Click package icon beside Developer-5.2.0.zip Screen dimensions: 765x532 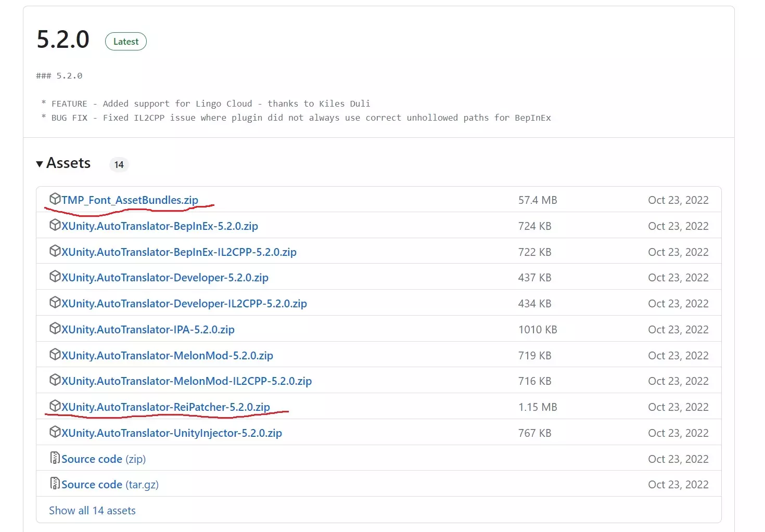coord(55,276)
